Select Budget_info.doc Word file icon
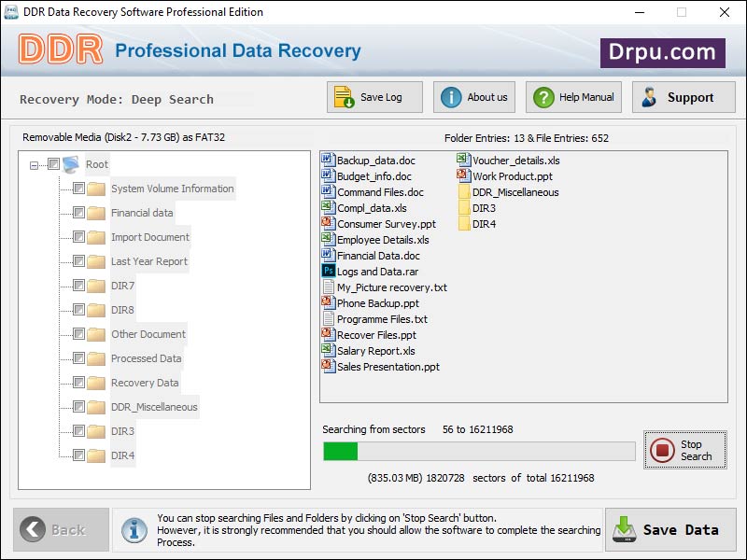Viewport: 747px width, 560px height. pyautogui.click(x=329, y=175)
